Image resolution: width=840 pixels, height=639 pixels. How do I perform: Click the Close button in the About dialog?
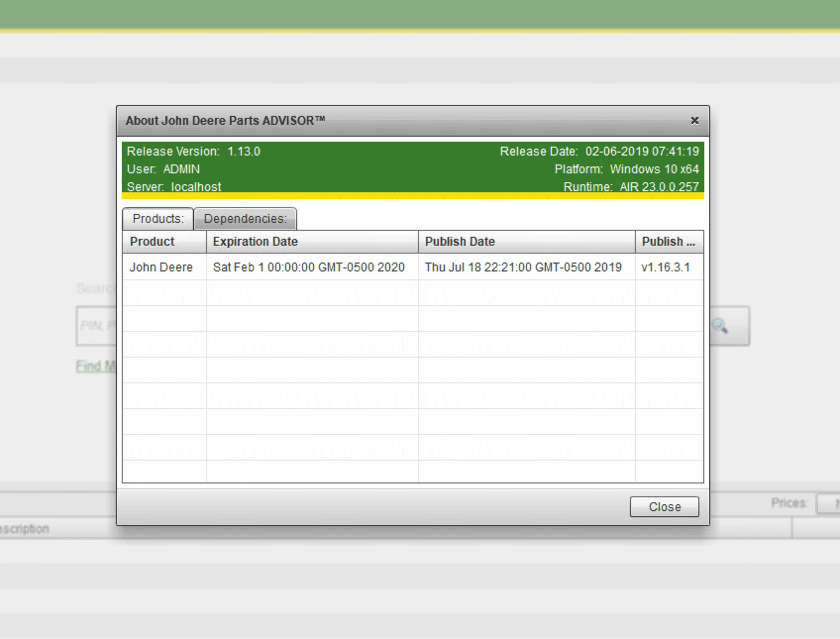click(x=664, y=507)
